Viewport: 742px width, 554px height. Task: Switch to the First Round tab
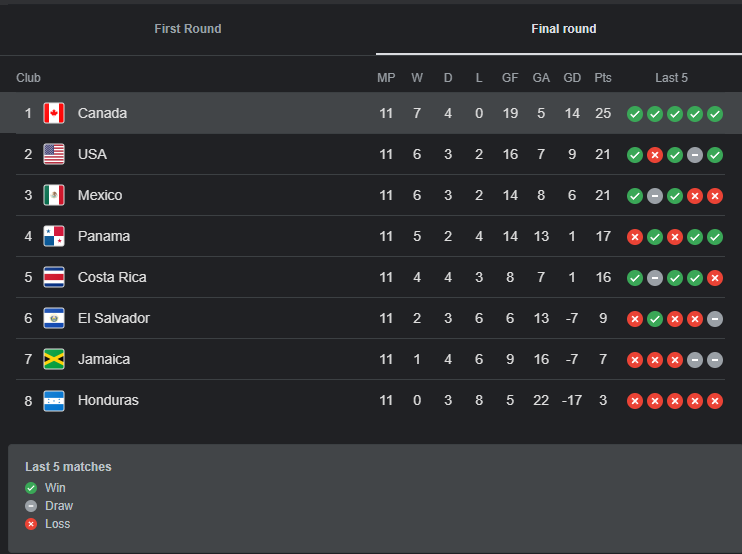[188, 29]
